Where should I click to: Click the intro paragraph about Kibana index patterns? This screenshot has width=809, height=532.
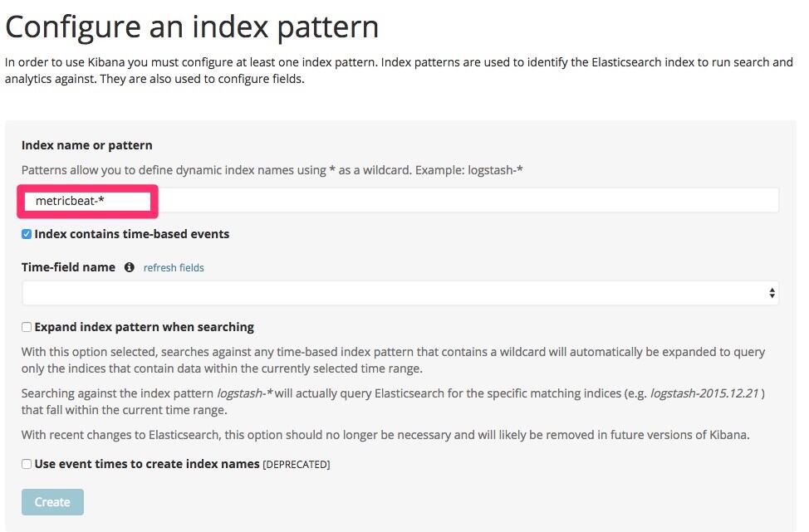(399, 71)
